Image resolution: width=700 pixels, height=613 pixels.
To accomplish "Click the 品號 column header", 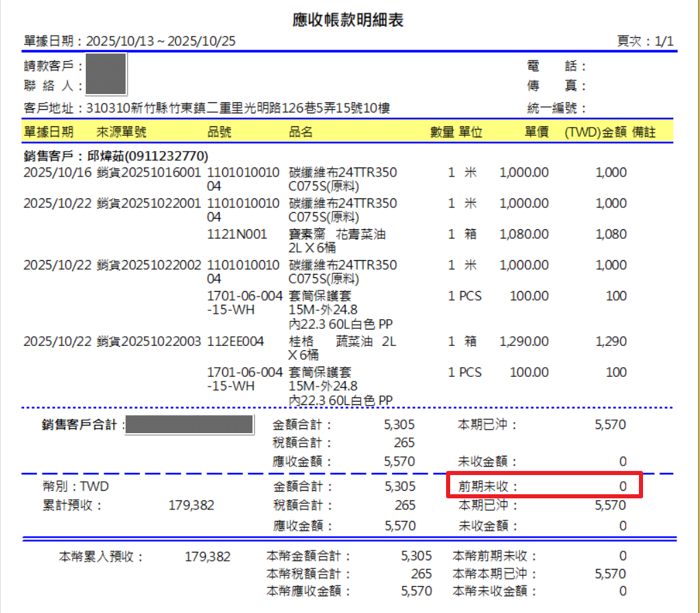I will coord(220,132).
